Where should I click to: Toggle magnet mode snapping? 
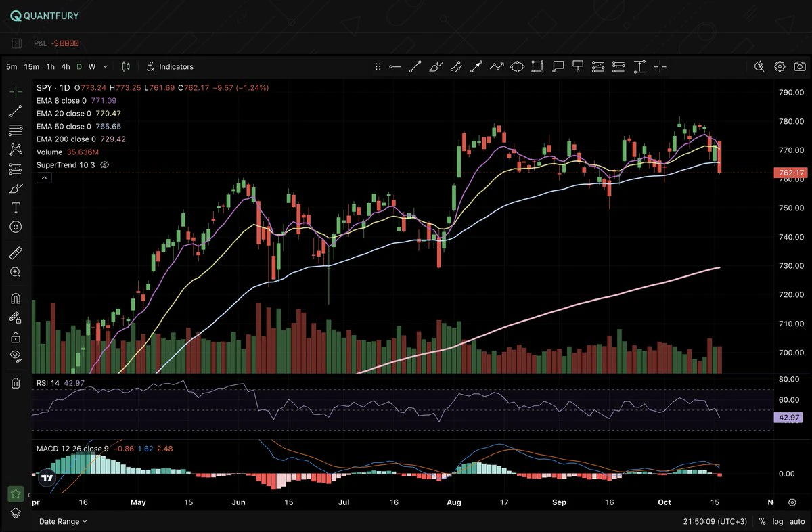tap(16, 298)
